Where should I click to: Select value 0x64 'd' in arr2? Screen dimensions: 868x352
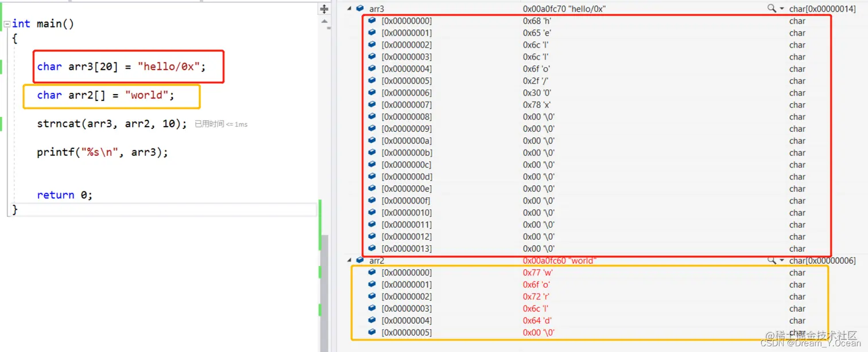point(537,320)
